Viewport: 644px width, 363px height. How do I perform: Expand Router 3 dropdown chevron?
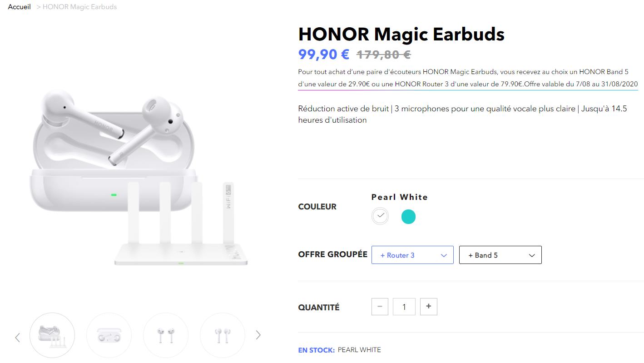tap(444, 255)
